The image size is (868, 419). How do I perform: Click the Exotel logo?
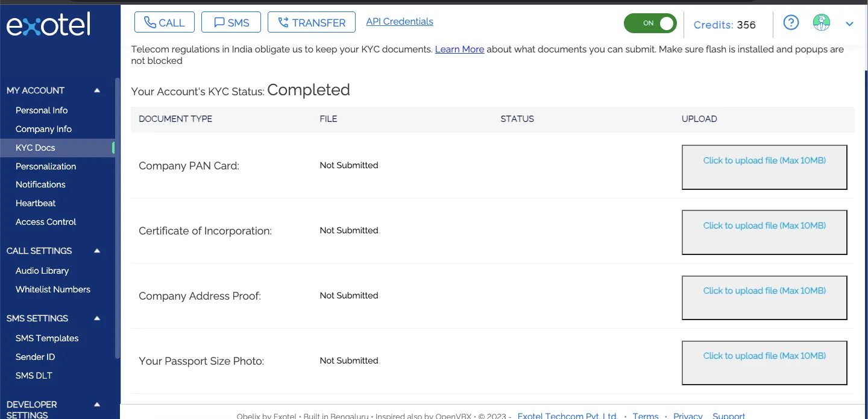pyautogui.click(x=48, y=25)
